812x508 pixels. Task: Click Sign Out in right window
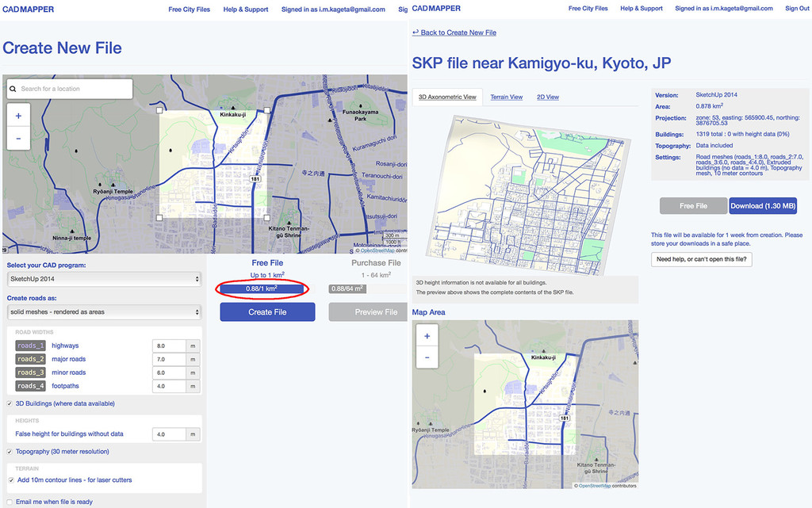point(796,8)
